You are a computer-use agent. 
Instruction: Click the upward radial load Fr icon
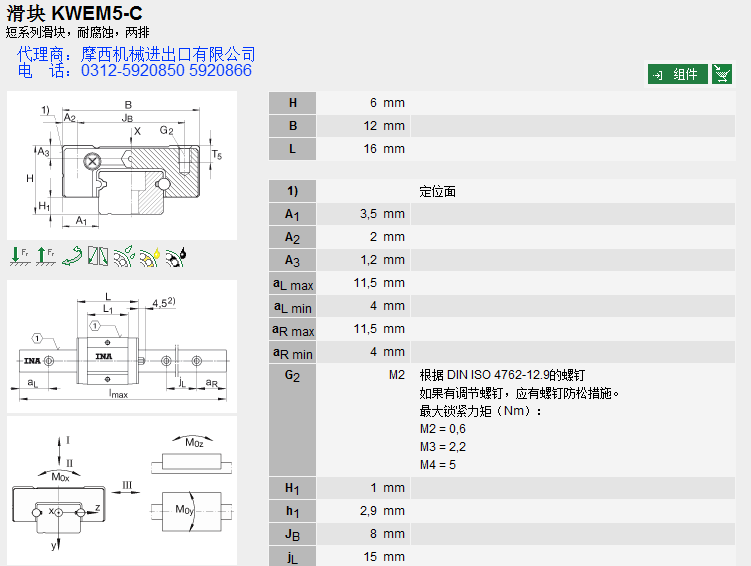pos(44,256)
